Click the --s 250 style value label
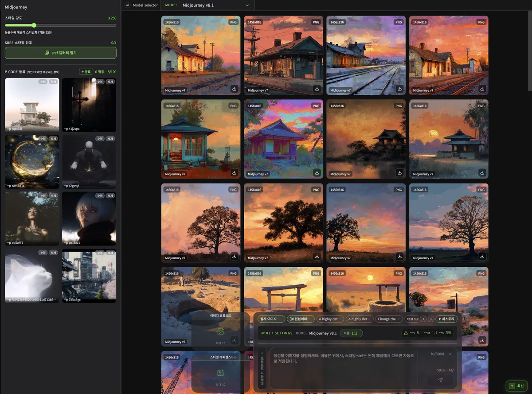 click(x=111, y=18)
